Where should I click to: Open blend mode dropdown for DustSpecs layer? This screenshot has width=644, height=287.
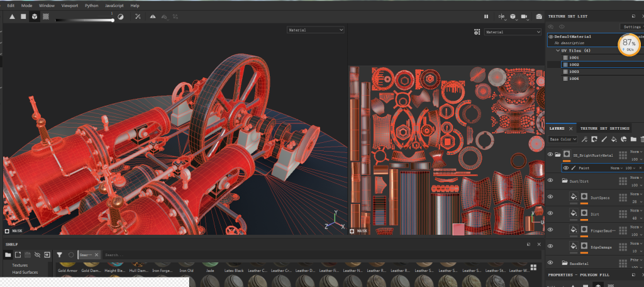(636, 194)
